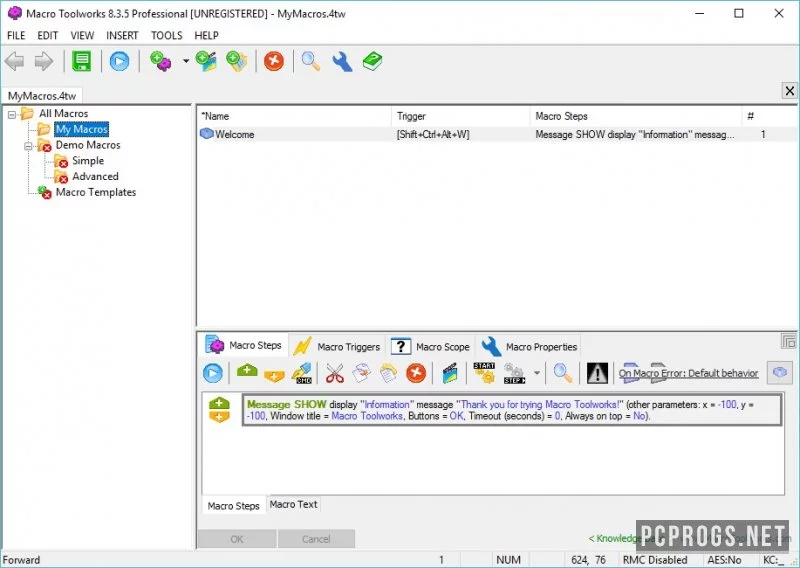
Task: Add a new macro using the plus-gear icon
Action: 161,61
